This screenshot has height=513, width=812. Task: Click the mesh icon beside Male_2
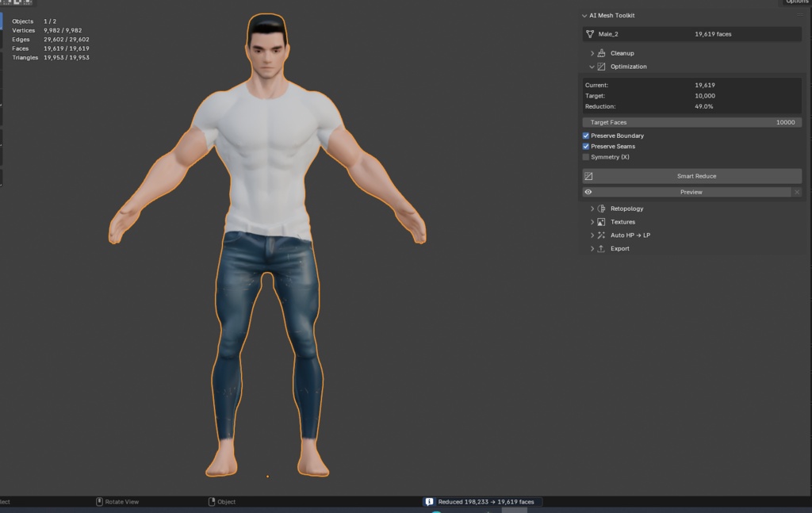pos(590,34)
